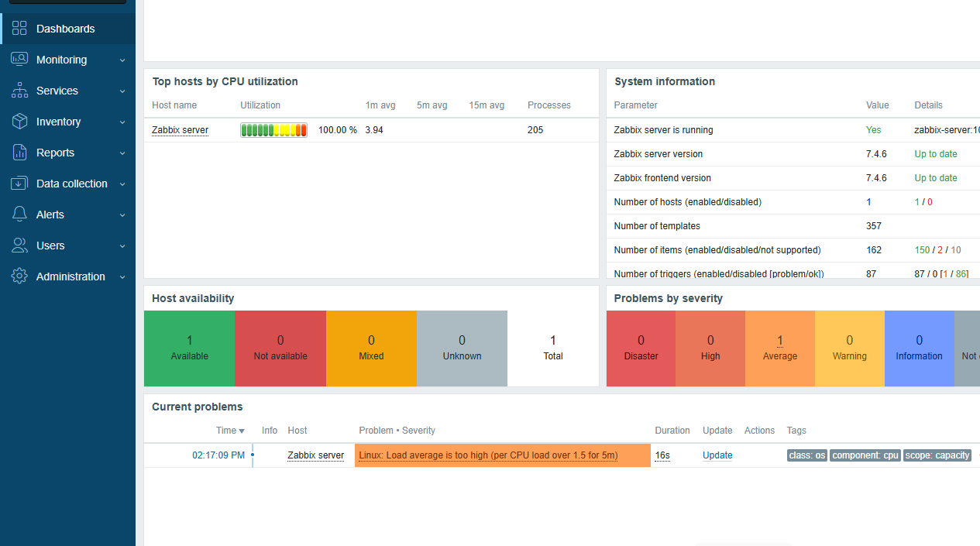This screenshot has width=980, height=546.
Task: Click the Services hierarchy icon
Action: pyautogui.click(x=19, y=91)
